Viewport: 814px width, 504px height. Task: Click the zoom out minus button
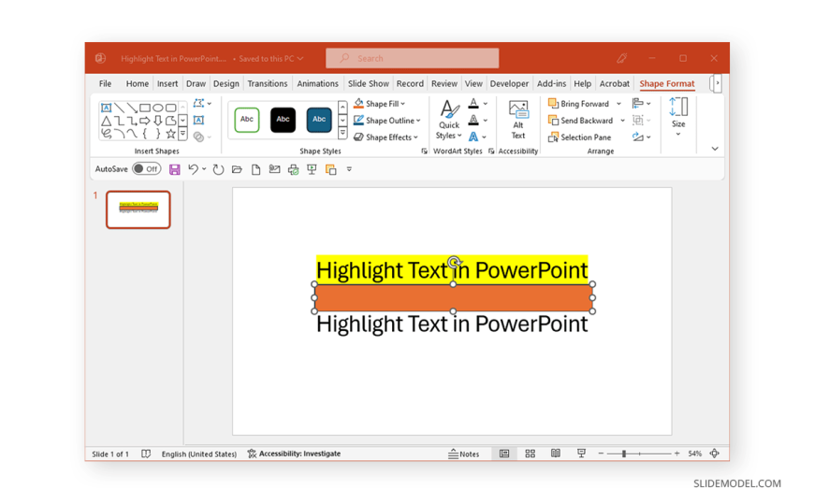[x=601, y=454]
